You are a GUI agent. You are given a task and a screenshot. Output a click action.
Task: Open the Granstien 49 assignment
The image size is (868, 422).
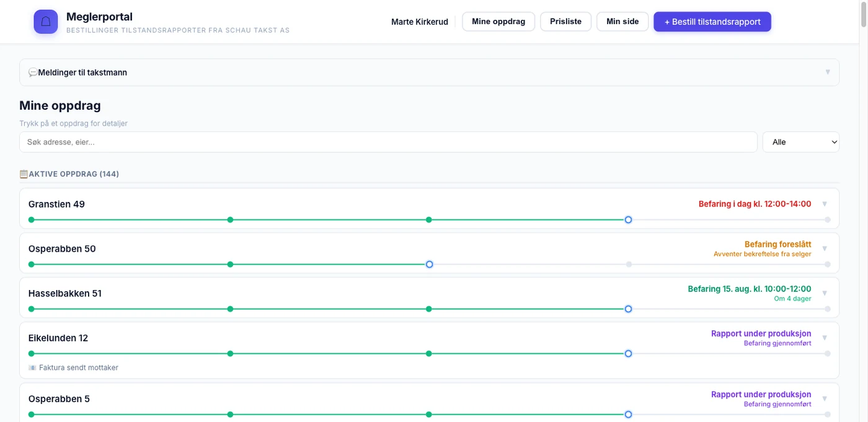point(429,208)
